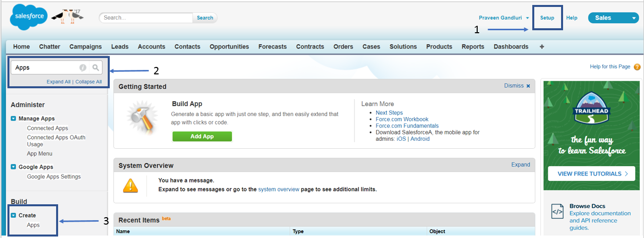Click the seagulls mascot image beside logo
The width and height of the screenshot is (644, 238).
pyautogui.click(x=68, y=15)
